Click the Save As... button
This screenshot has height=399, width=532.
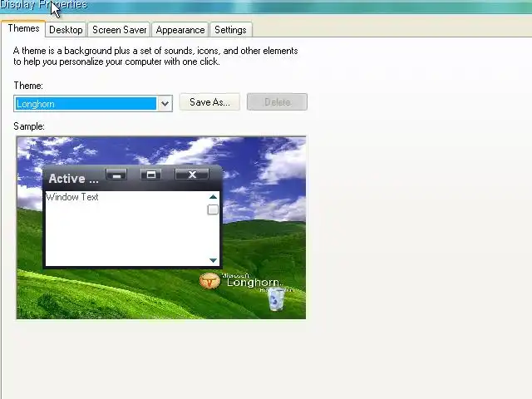[x=209, y=101]
